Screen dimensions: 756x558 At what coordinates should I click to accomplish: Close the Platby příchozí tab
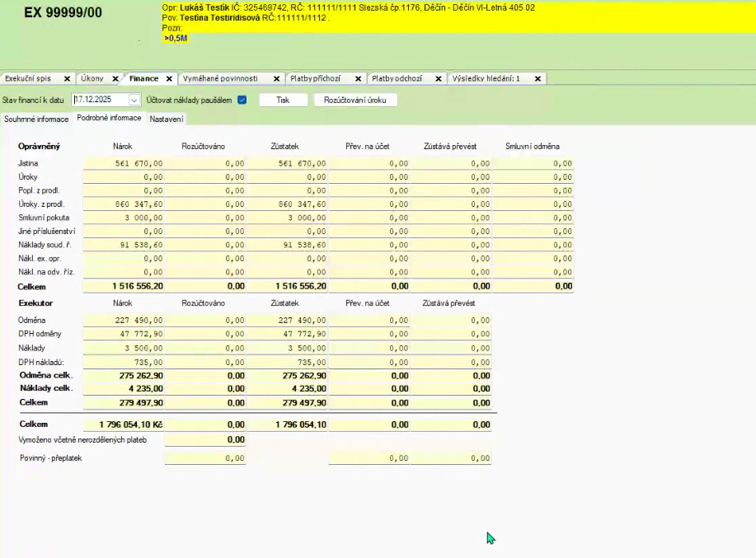click(358, 78)
